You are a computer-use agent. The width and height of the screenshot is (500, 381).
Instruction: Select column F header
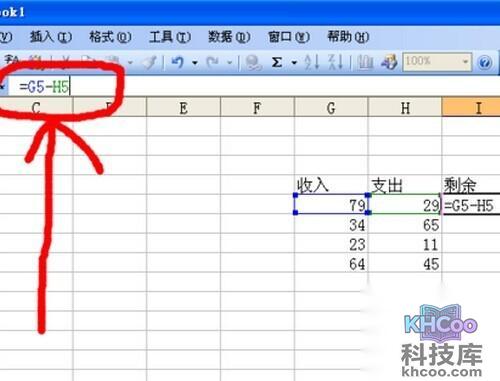pyautogui.click(x=257, y=108)
